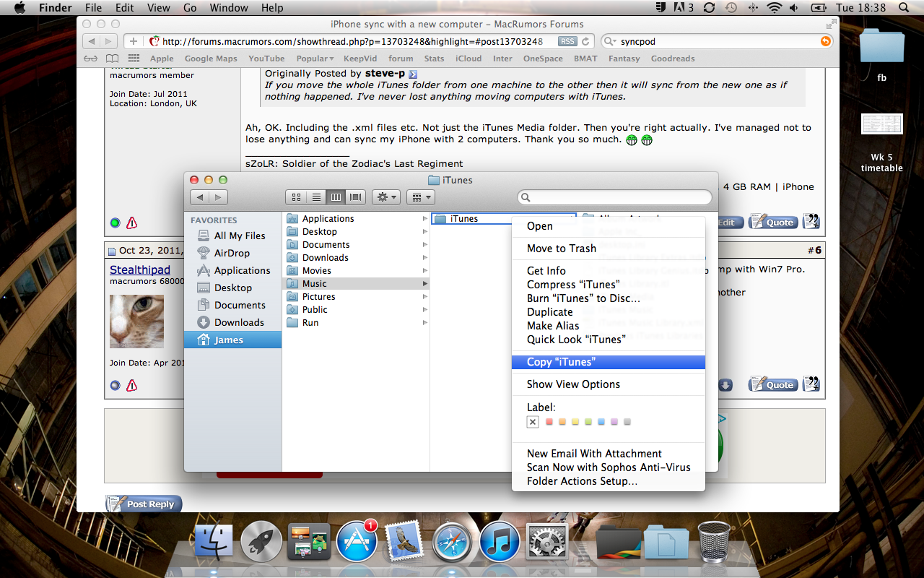Add bookmark with plus button in Safari
The width and height of the screenshot is (924, 578).
click(x=134, y=41)
